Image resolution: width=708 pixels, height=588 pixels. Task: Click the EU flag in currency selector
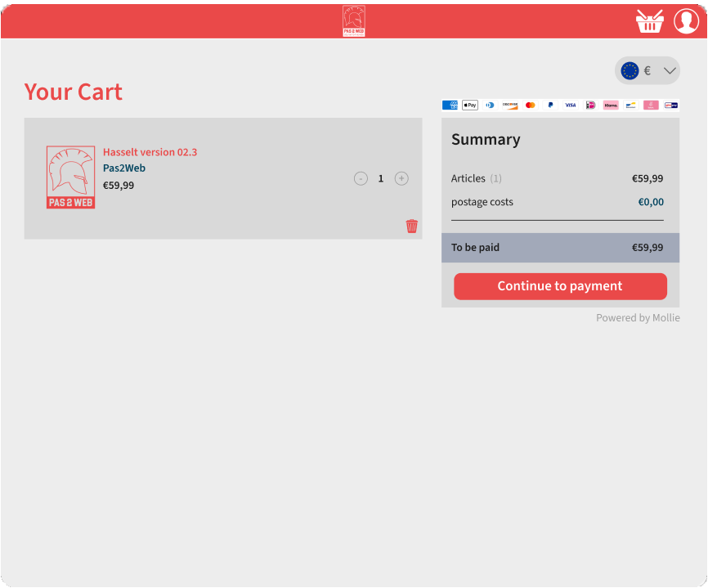pyautogui.click(x=630, y=71)
